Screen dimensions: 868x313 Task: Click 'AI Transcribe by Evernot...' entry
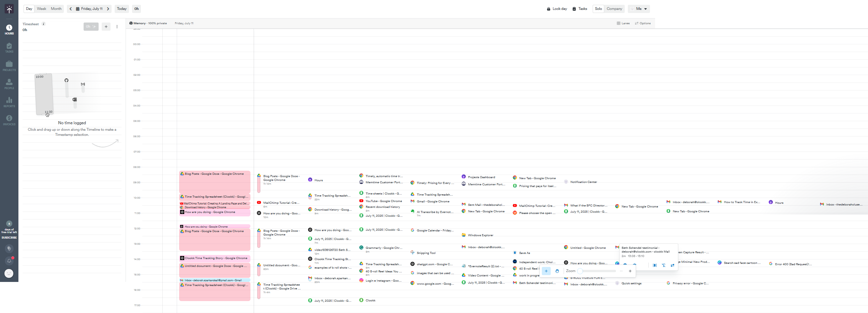pyautogui.click(x=432, y=213)
